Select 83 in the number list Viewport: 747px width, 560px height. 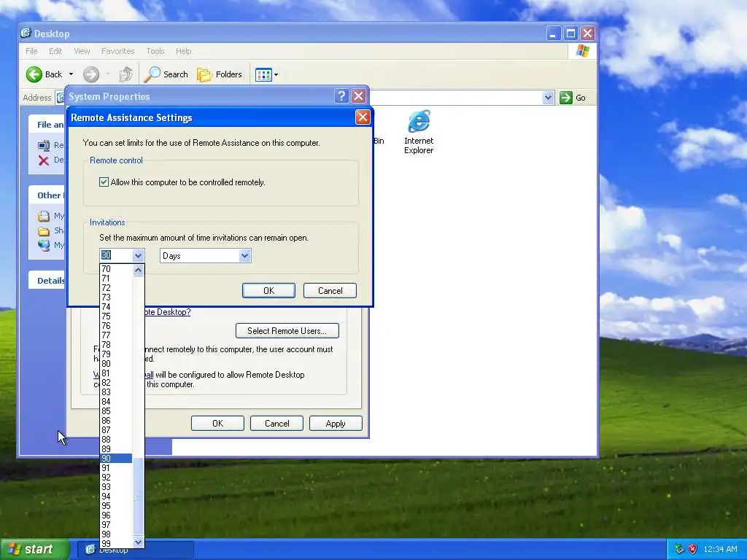pos(116,392)
